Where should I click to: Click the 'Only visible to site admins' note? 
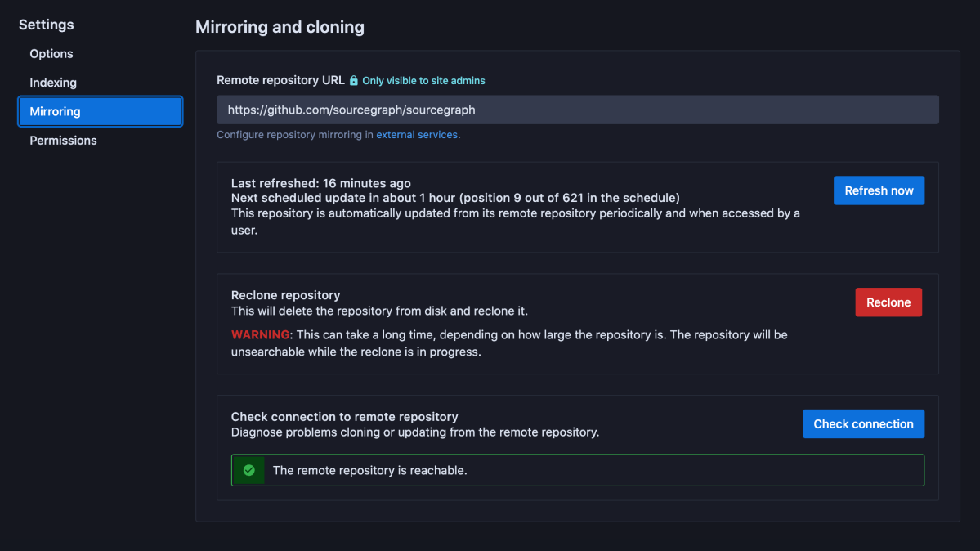423,81
